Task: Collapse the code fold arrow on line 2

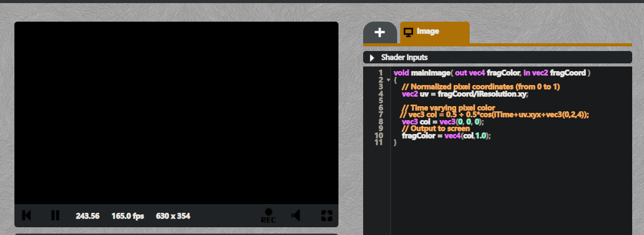Action: click(388, 80)
